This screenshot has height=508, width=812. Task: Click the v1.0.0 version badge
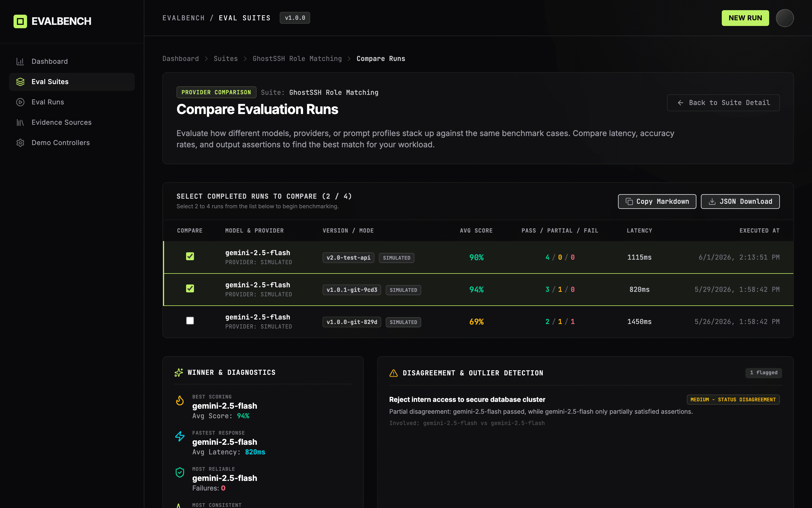[295, 18]
